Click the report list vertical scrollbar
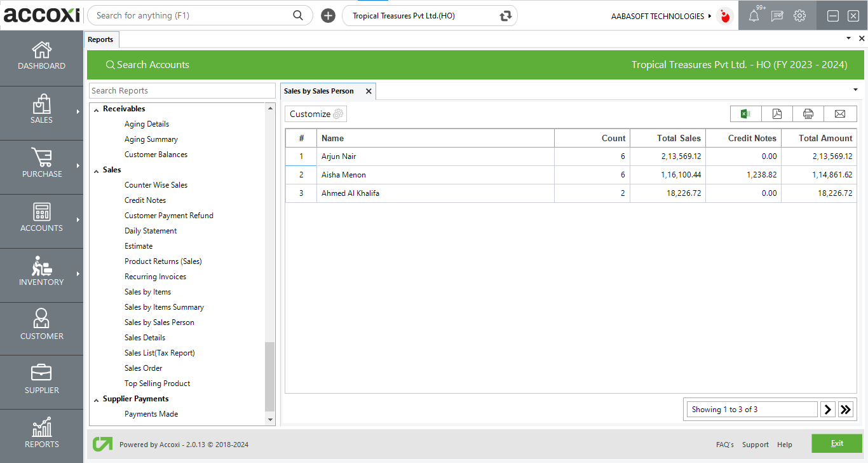Viewport: 868px width, 463px height. 270,376
